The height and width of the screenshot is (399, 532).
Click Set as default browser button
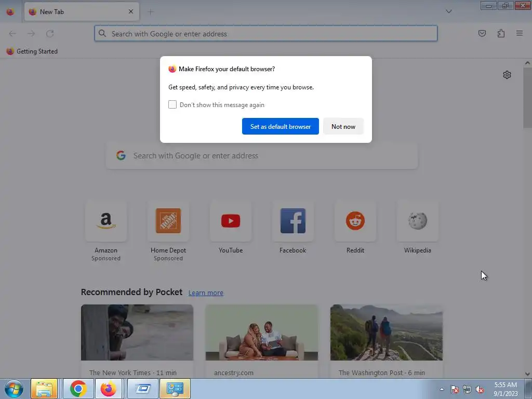(280, 126)
